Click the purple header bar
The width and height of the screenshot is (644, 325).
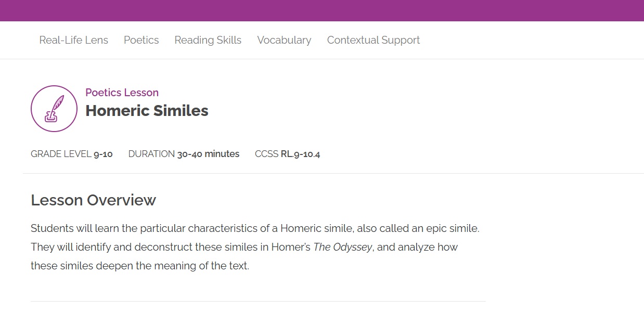tap(322, 10)
